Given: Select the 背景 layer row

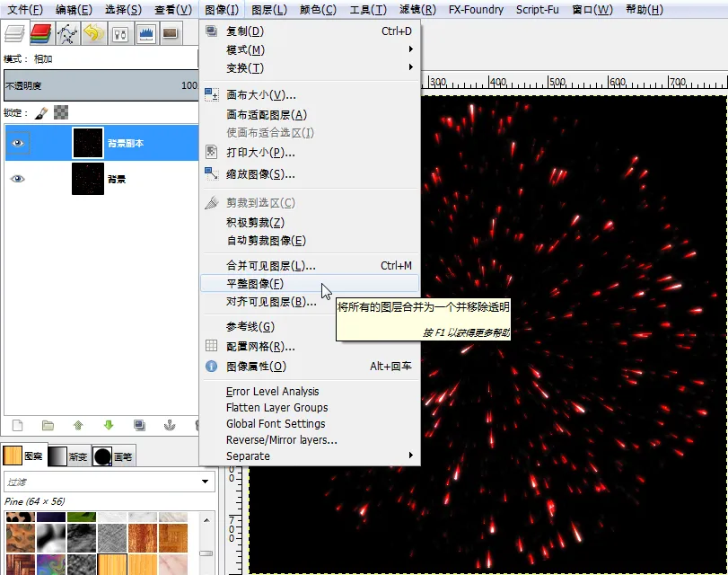Looking at the screenshot, I should point(101,179).
